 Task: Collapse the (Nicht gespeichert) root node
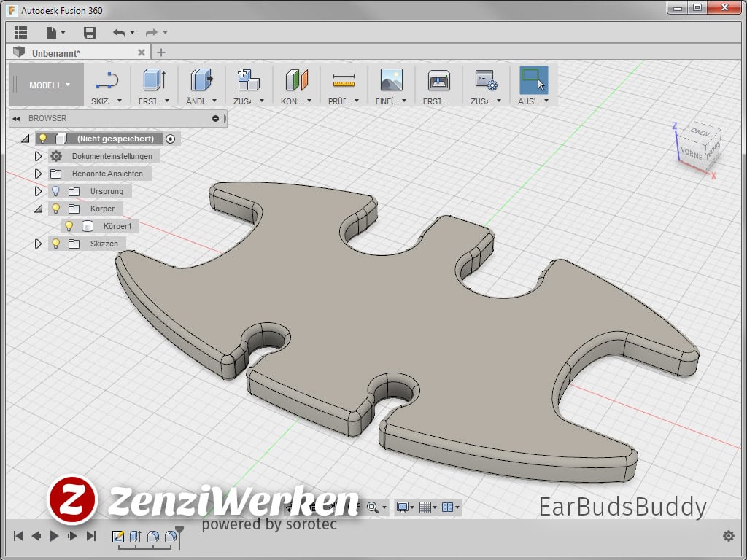(x=26, y=139)
